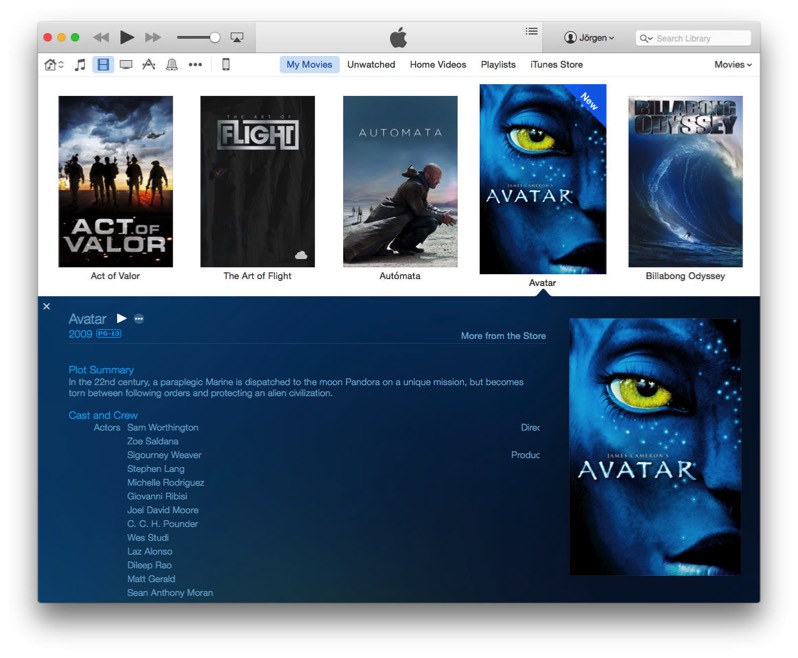Open the AirPlay output icon
This screenshot has width=798, height=658.
click(x=237, y=37)
